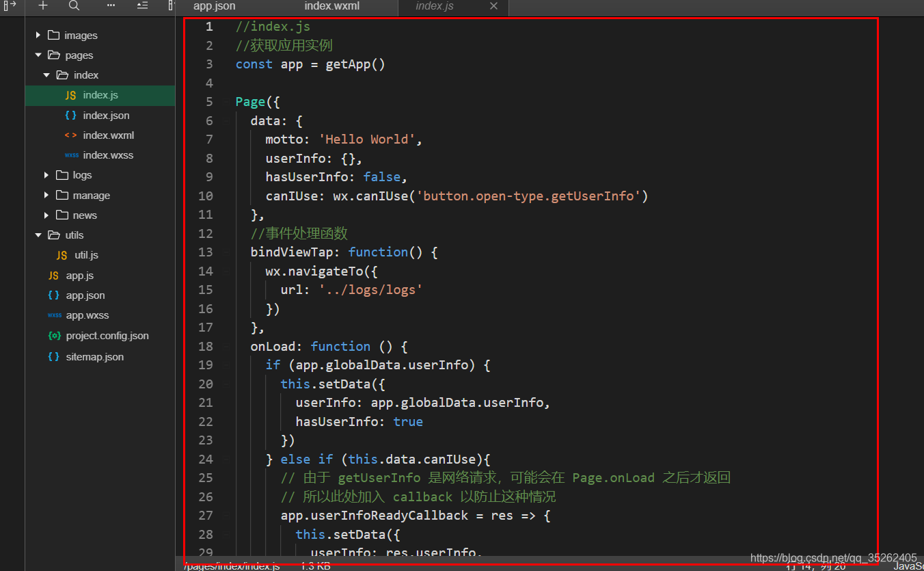
Task: Close the index.js tab with X
Action: pyautogui.click(x=494, y=6)
